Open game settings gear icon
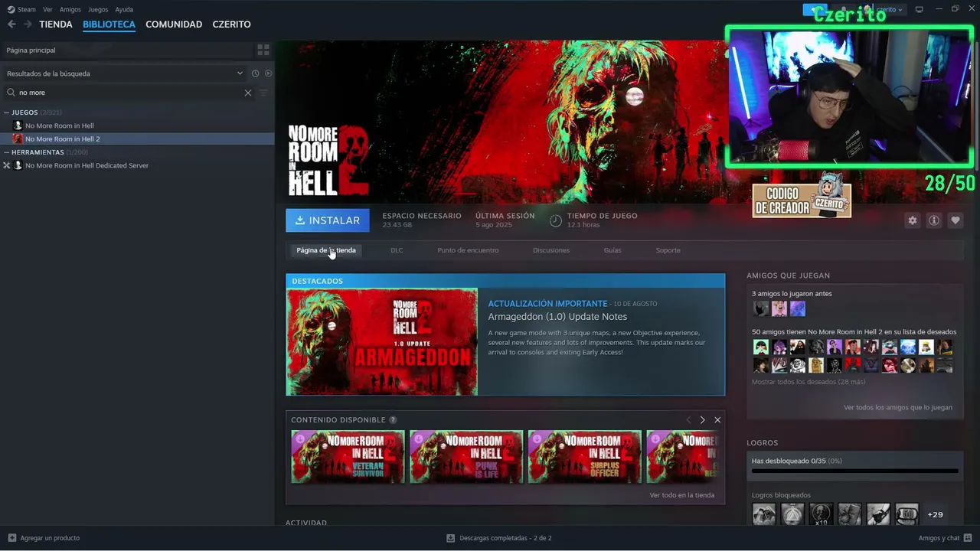Viewport: 980px width, 551px height. [913, 220]
